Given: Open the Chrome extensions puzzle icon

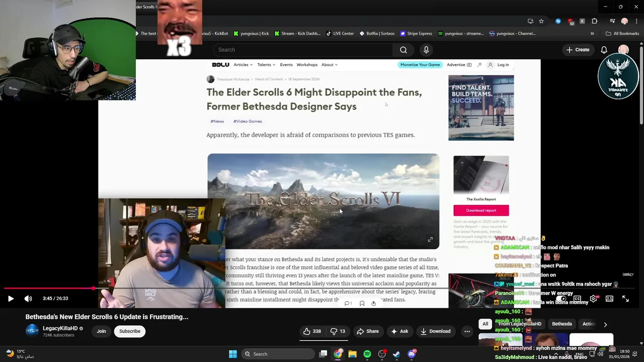Looking at the screenshot, I should [595, 21].
